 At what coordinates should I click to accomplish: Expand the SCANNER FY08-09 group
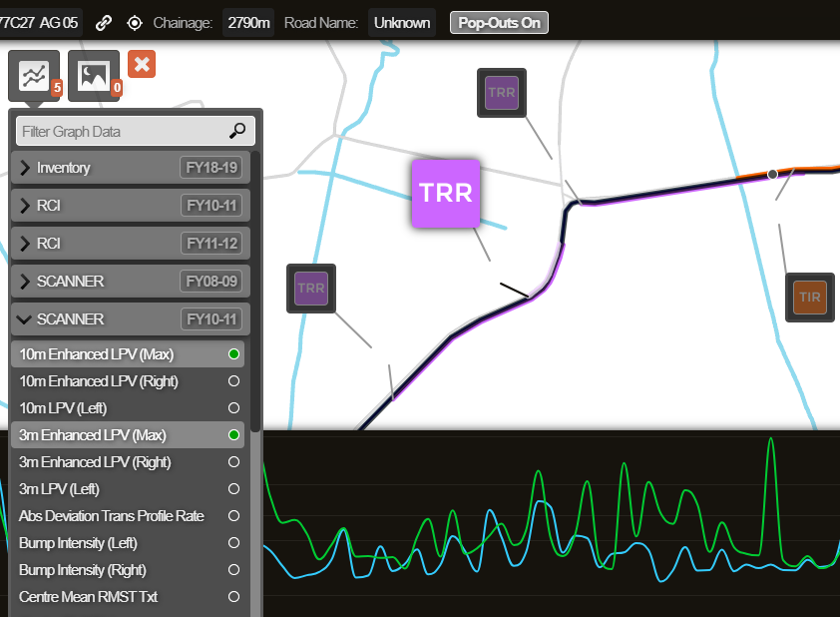coord(130,282)
